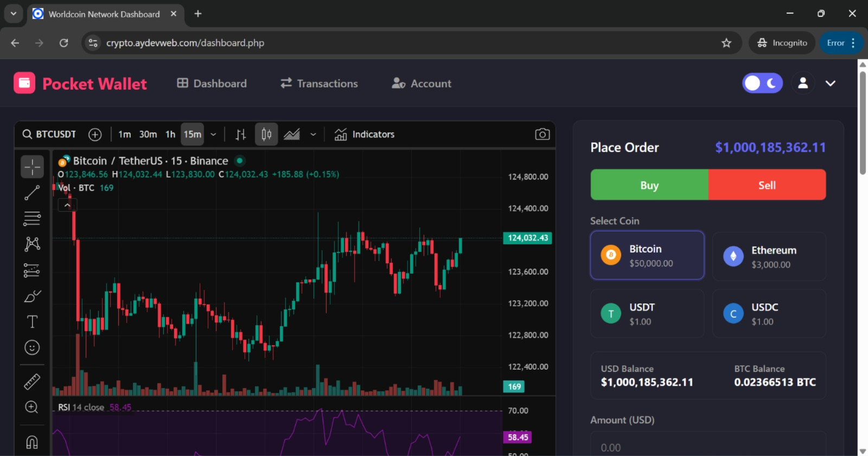Screen dimensions: 868x456
Task: Click the Pocket Wallet brand name
Action: 94,84
